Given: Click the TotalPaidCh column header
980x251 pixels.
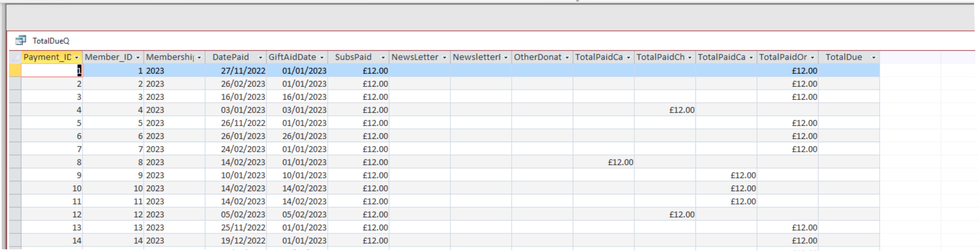Looking at the screenshot, I should coord(662,57).
